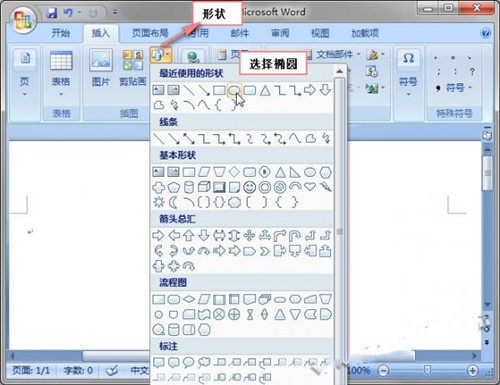Open the 邮件 tab
Image resolution: width=500 pixels, height=385 pixels.
240,33
